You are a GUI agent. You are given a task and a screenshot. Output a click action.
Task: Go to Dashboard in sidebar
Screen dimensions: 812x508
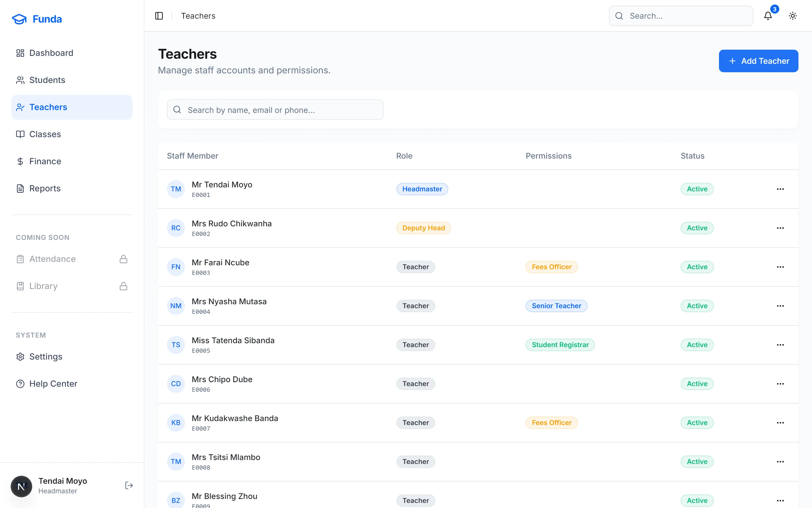click(x=72, y=53)
